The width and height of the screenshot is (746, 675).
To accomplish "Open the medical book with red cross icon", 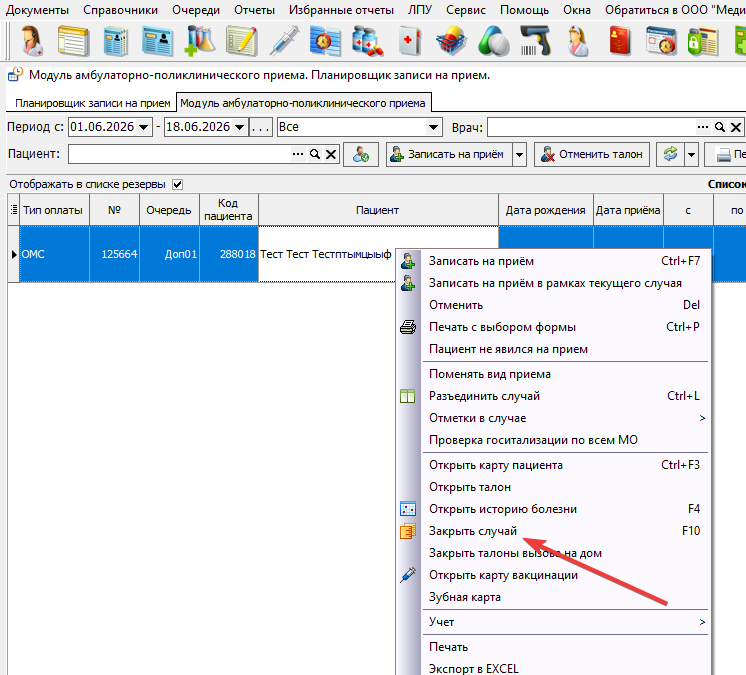I will click(410, 41).
